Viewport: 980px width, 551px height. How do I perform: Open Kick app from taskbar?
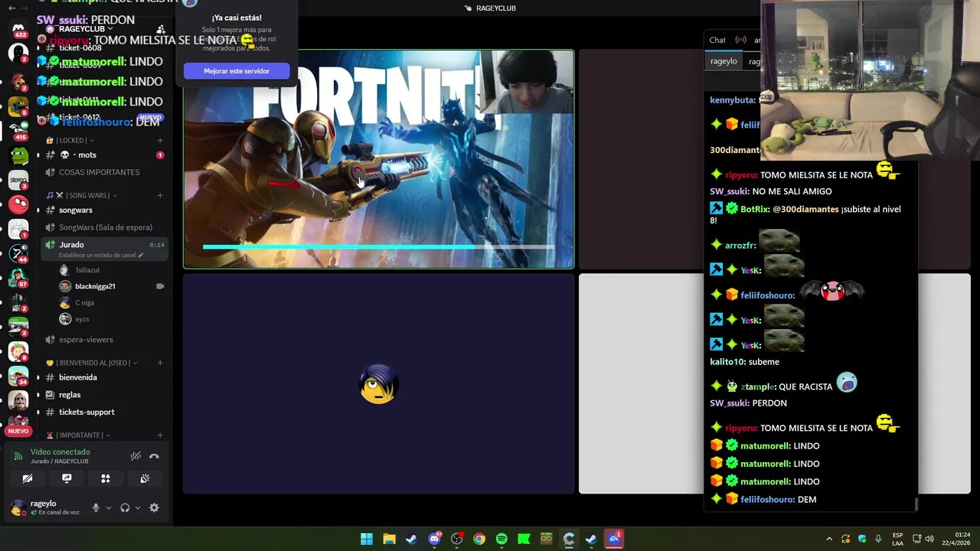[524, 539]
